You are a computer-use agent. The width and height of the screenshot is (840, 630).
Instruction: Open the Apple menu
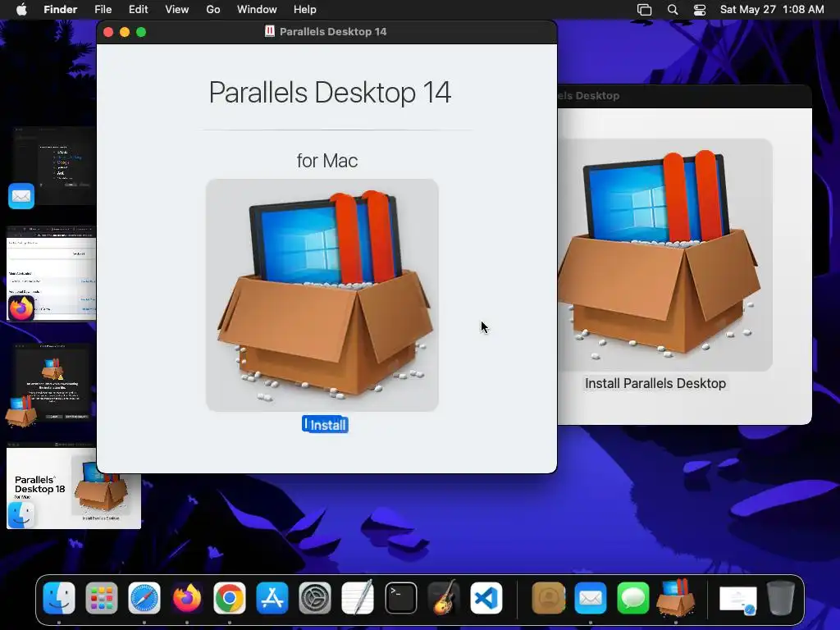[21, 10]
